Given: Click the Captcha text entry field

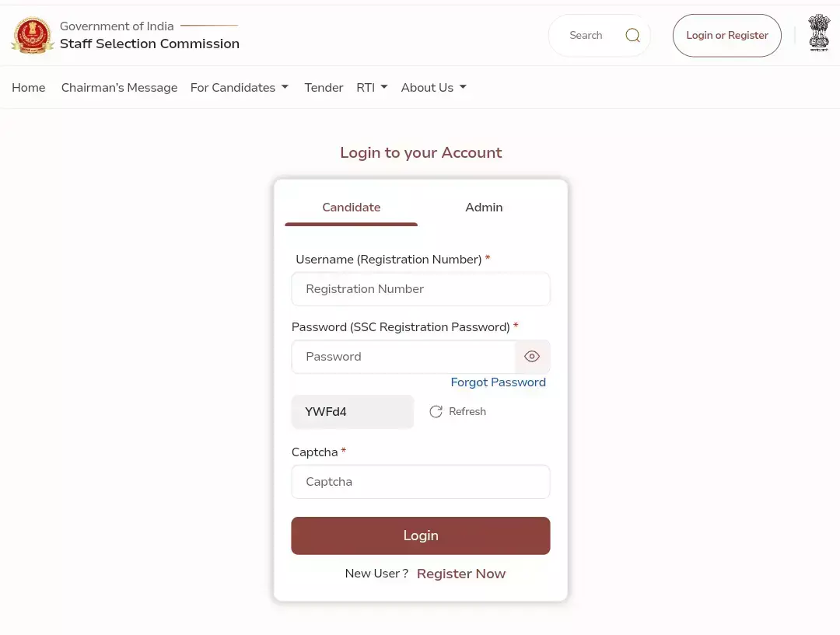Looking at the screenshot, I should (x=421, y=482).
